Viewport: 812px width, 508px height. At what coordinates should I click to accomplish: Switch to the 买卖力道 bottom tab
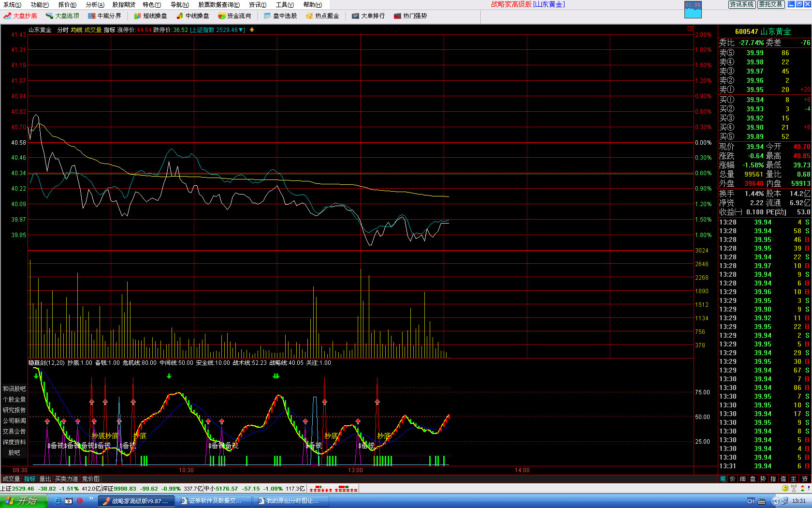pos(66,479)
